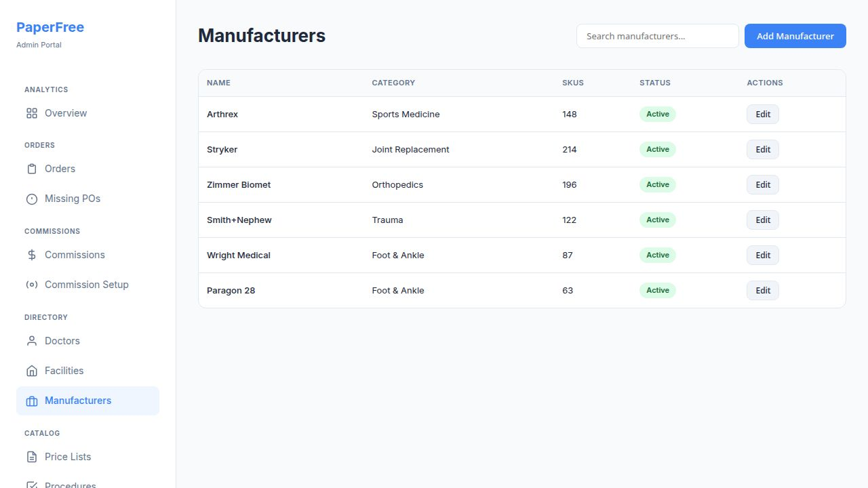The image size is (868, 488).
Task: Edit the Paragon 28 entry
Action: [762, 290]
